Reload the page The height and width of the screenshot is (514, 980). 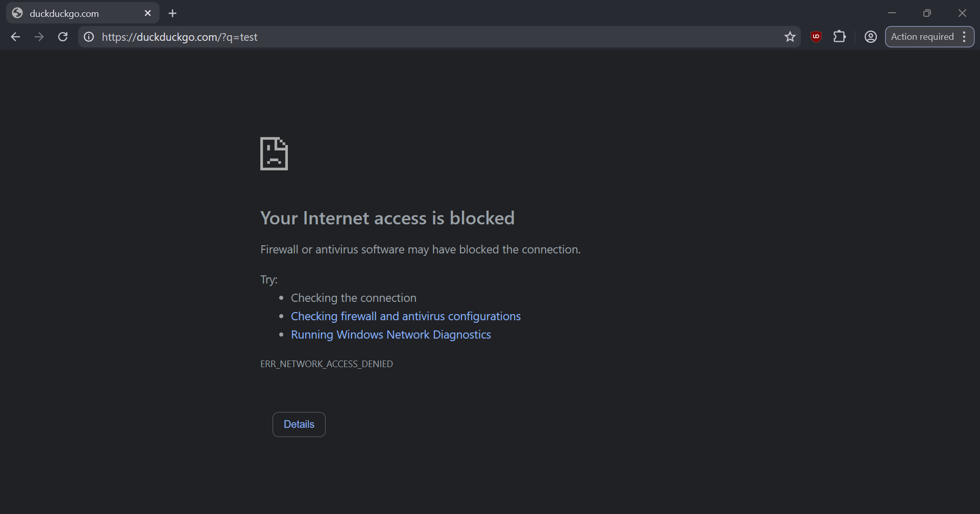pos(63,37)
